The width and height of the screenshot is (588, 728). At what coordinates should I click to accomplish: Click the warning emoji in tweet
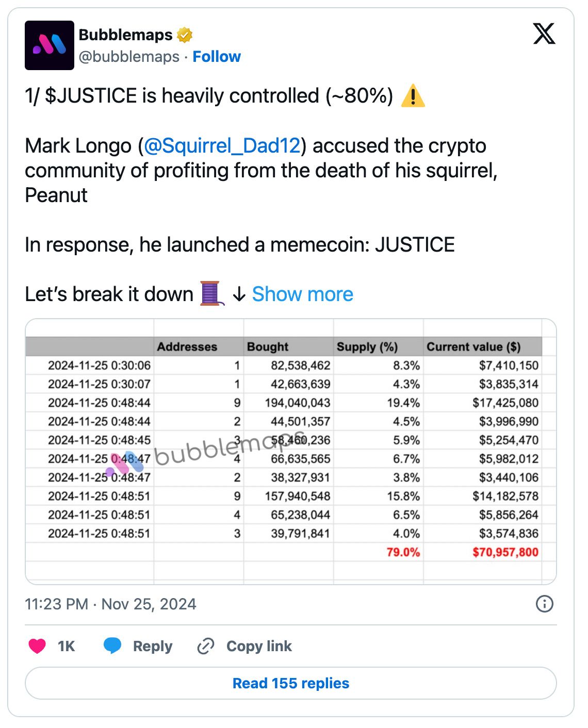[x=413, y=96]
